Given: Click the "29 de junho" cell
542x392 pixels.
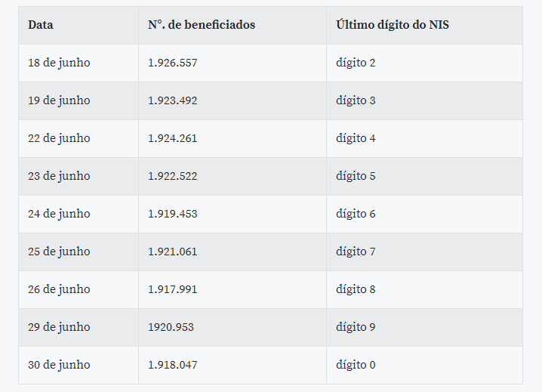Looking at the screenshot, I should [x=59, y=327].
